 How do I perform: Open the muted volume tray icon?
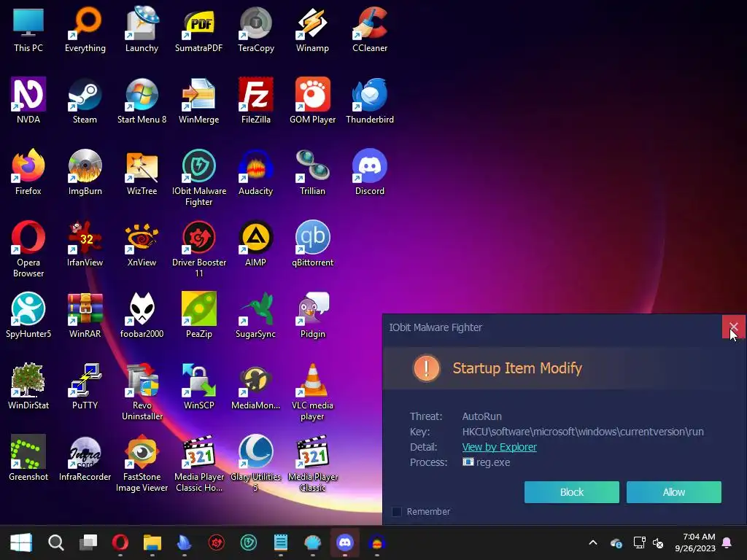(658, 542)
